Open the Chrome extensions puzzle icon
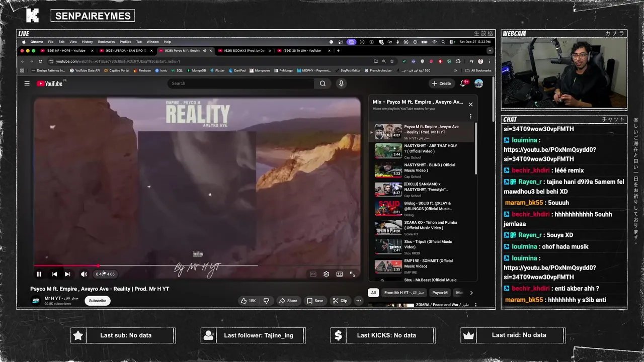The width and height of the screenshot is (644, 362). [x=458, y=61]
